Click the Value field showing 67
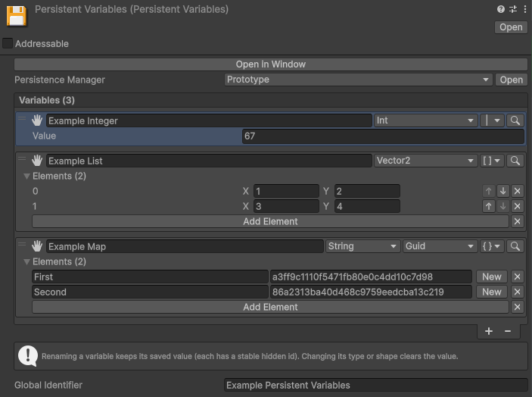The image size is (532, 397). point(384,136)
